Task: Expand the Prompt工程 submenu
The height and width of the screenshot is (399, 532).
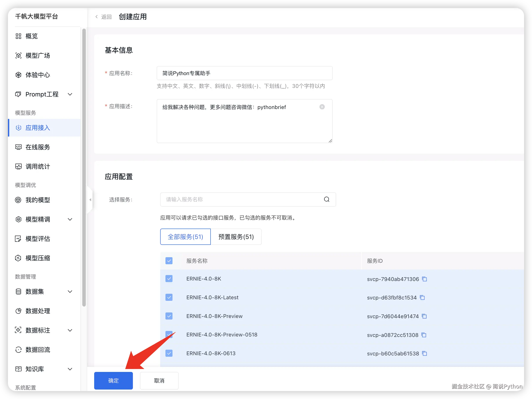Action: pyautogui.click(x=70, y=94)
